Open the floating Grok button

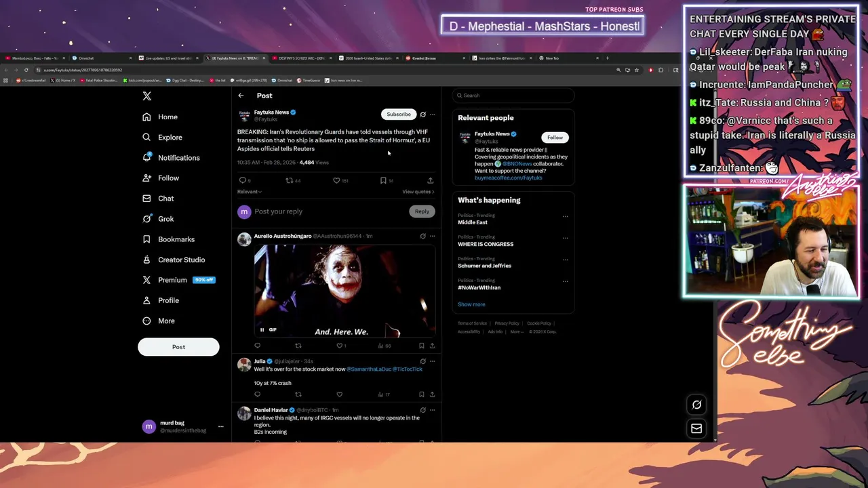click(x=696, y=405)
